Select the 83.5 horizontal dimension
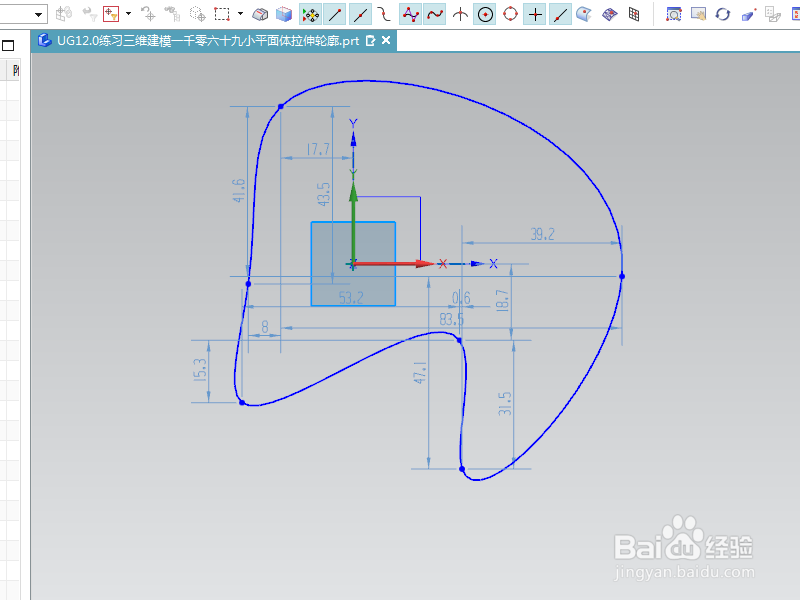The image size is (800, 600). click(452, 319)
